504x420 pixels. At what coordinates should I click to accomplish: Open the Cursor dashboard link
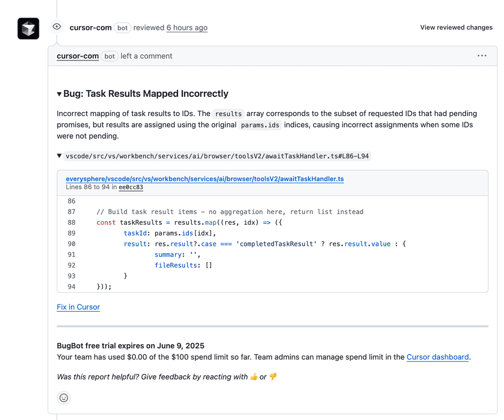(437, 357)
